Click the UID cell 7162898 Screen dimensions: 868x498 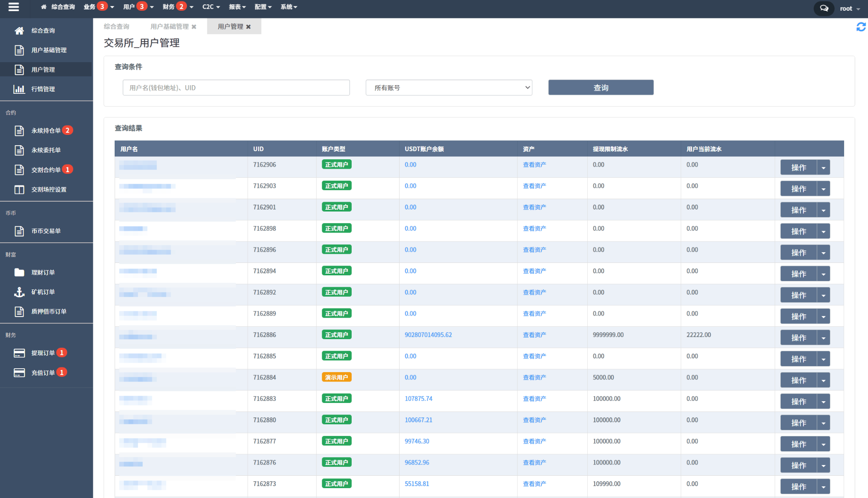point(264,228)
